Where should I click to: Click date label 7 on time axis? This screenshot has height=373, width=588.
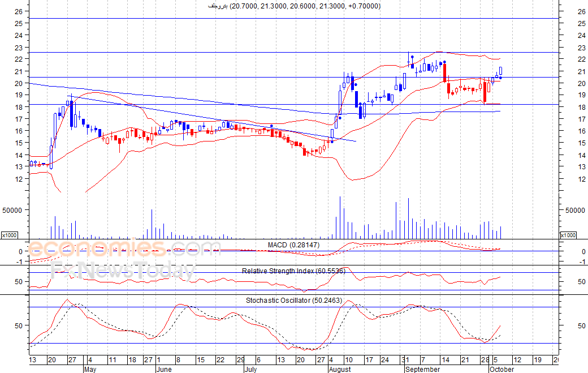tap(423, 360)
